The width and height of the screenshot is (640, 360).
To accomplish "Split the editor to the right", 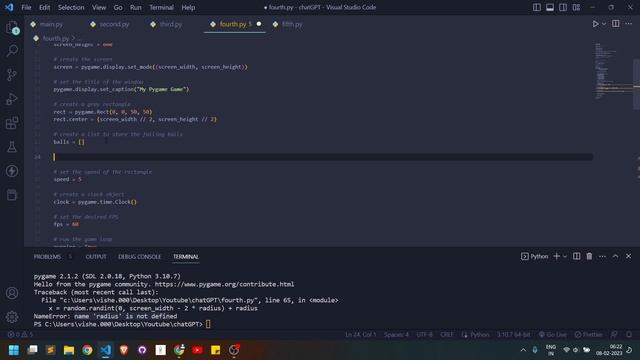I will coord(616,24).
